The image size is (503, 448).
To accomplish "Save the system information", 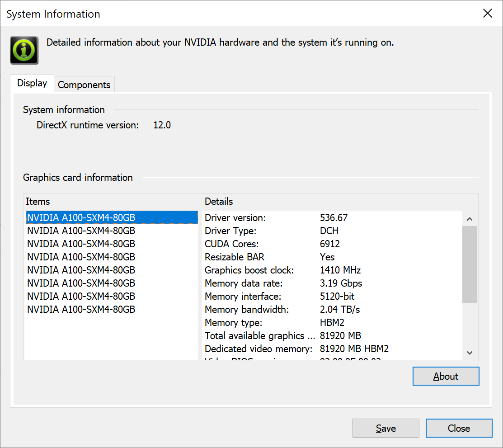I will 385,428.
